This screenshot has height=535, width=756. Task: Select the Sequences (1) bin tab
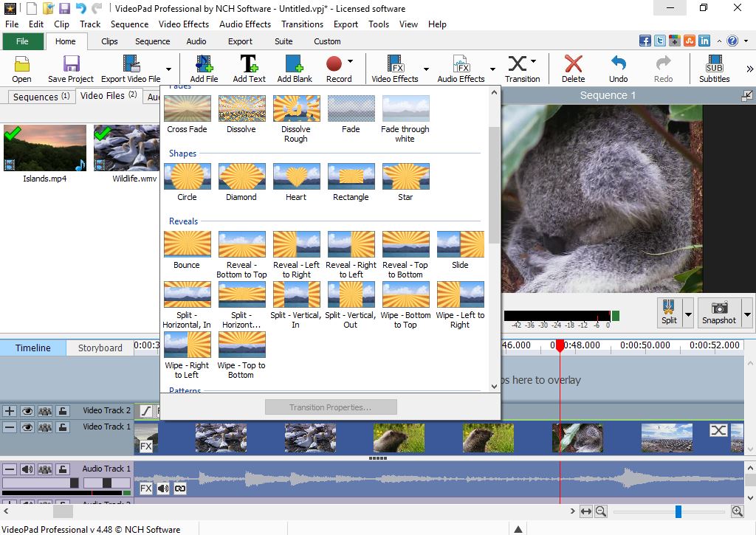[41, 97]
